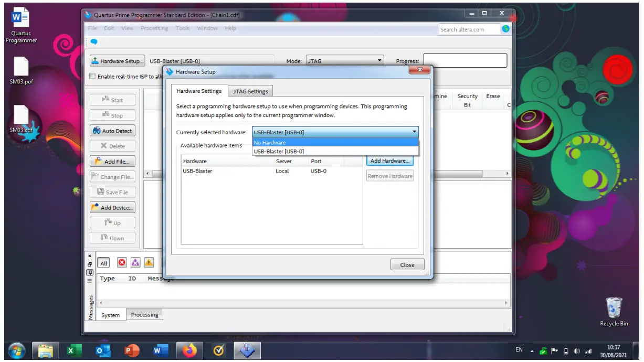Enable real-time ISP checkbox
This screenshot has height=362, width=644.
93,76
